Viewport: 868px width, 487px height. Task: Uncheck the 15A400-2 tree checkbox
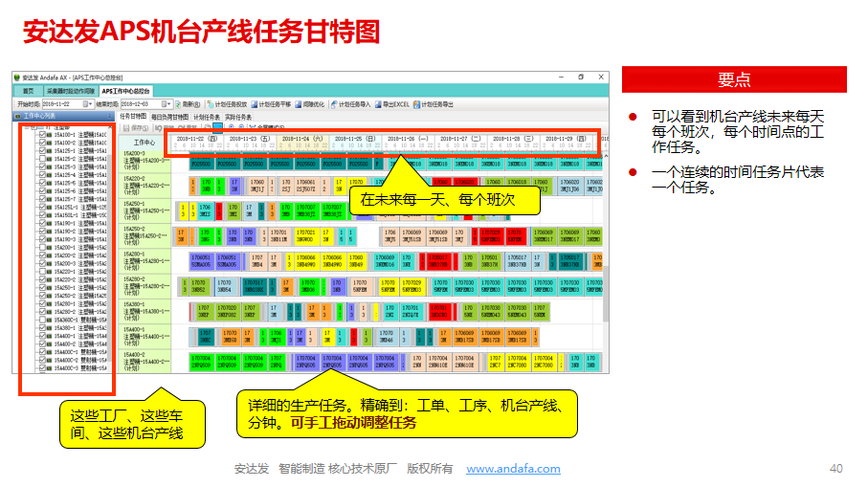pos(42,343)
